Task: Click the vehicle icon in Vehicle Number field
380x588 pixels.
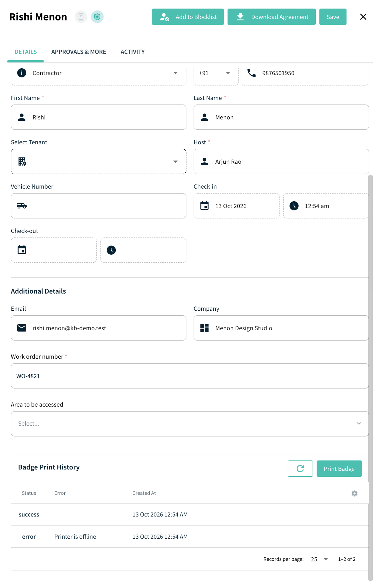Action: pos(22,206)
